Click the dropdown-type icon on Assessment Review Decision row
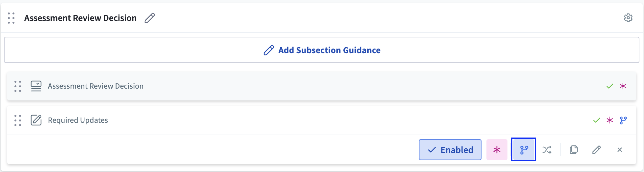This screenshot has width=644, height=172. click(36, 86)
